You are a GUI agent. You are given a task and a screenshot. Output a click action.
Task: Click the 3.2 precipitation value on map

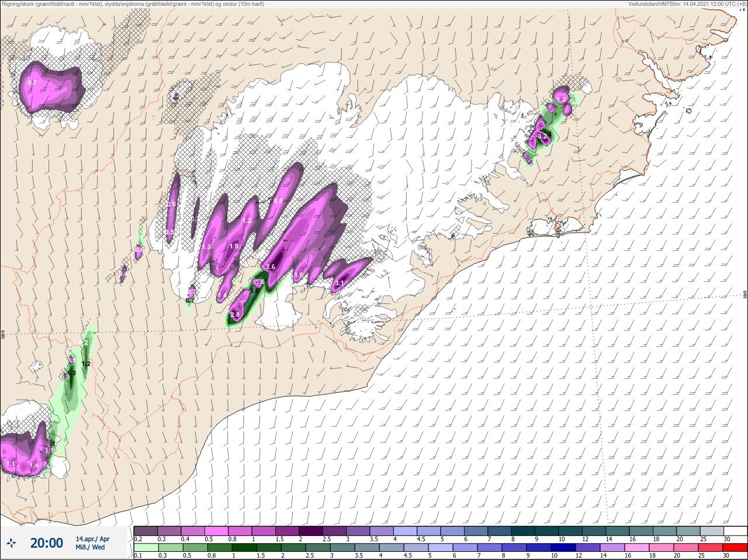(542, 136)
